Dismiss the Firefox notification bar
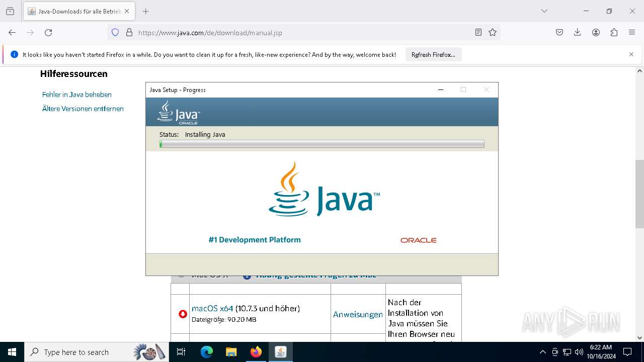The height and width of the screenshot is (362, 644). pyautogui.click(x=631, y=54)
